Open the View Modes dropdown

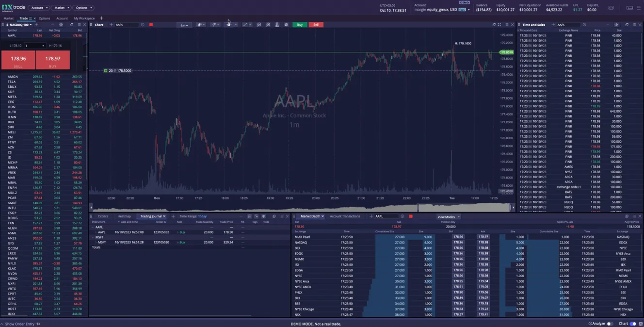tap(448, 217)
